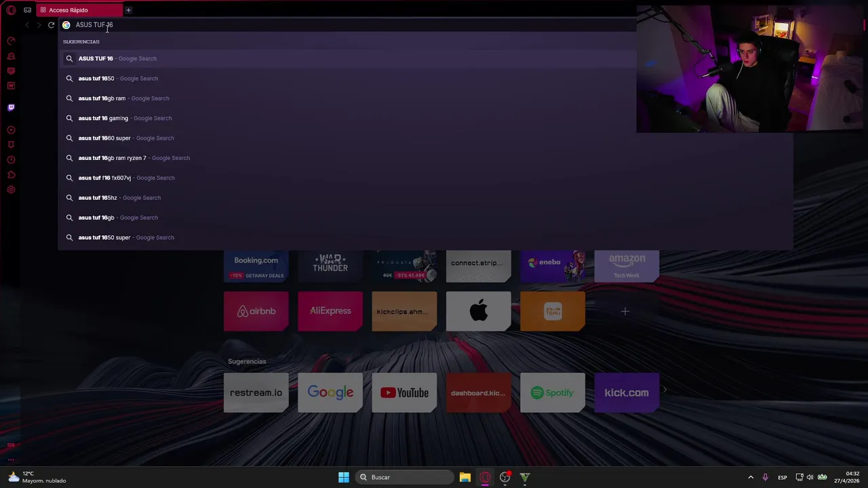Viewport: 868px width, 488px height.
Task: Switch to Opera GX taskbar icon
Action: [x=485, y=477]
